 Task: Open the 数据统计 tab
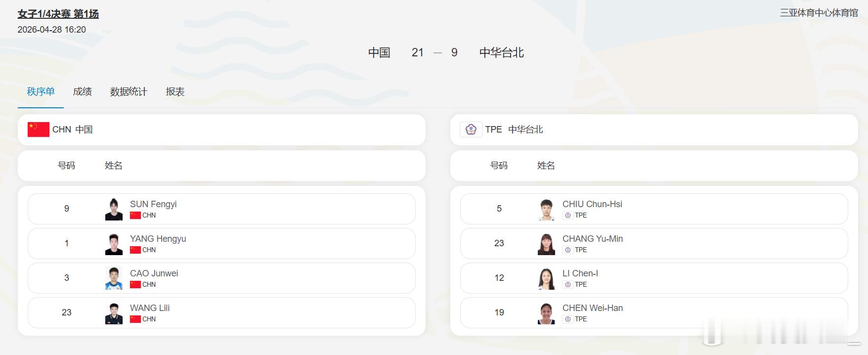129,91
